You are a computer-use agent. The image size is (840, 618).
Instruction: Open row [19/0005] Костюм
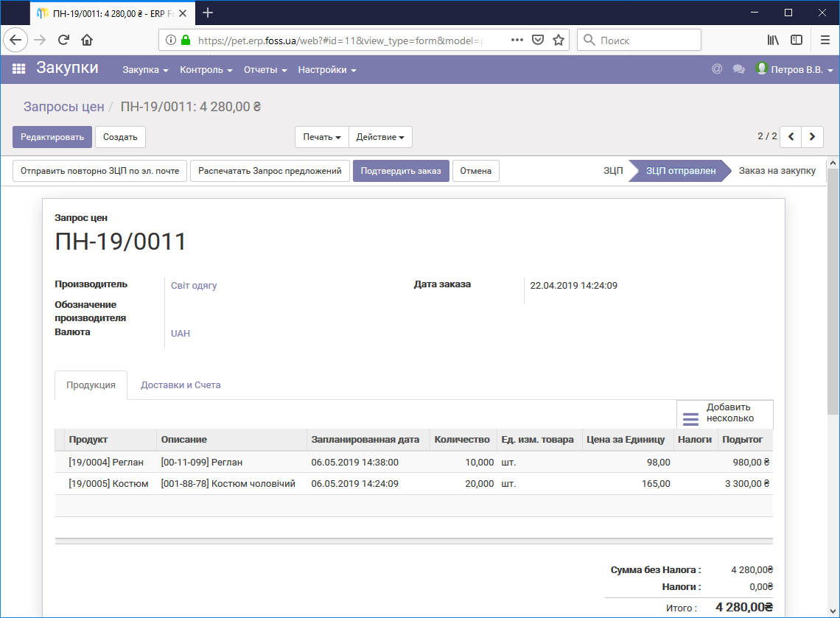pyautogui.click(x=413, y=484)
